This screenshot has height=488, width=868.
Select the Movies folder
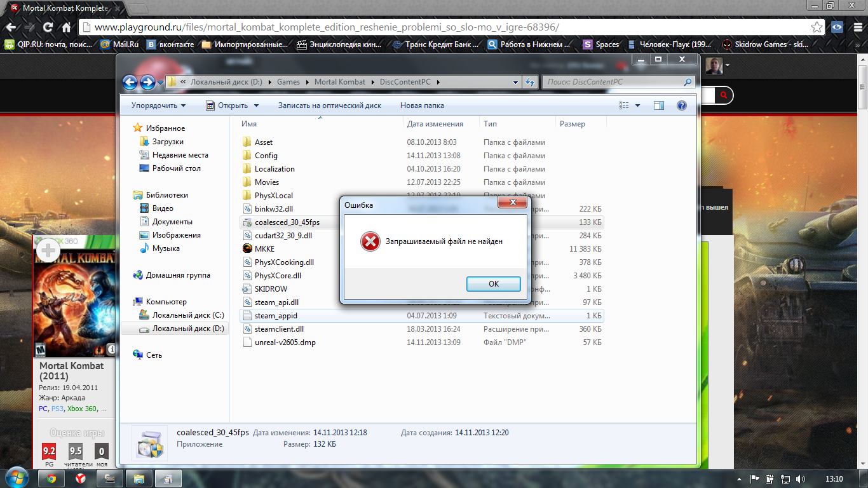(266, 182)
